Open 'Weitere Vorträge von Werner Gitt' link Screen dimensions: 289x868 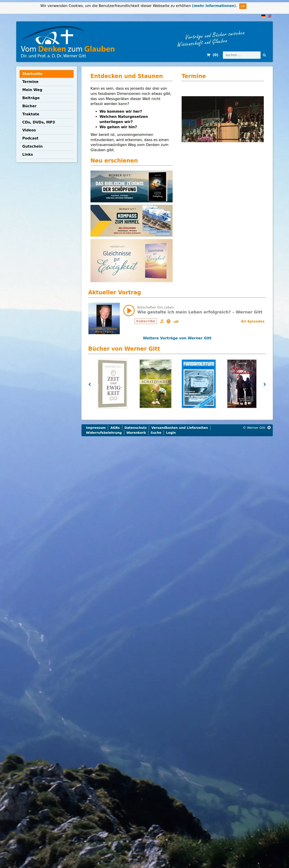tap(177, 338)
